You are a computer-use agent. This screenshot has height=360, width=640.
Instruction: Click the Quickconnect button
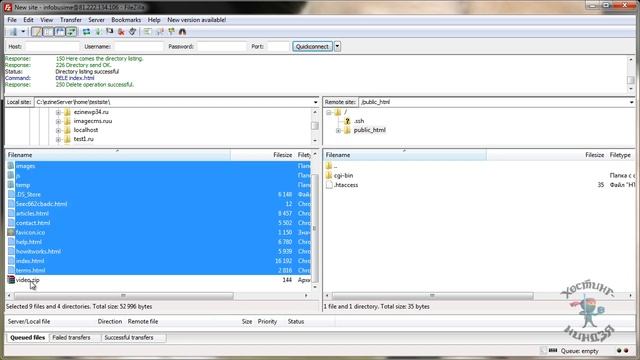[x=312, y=47]
